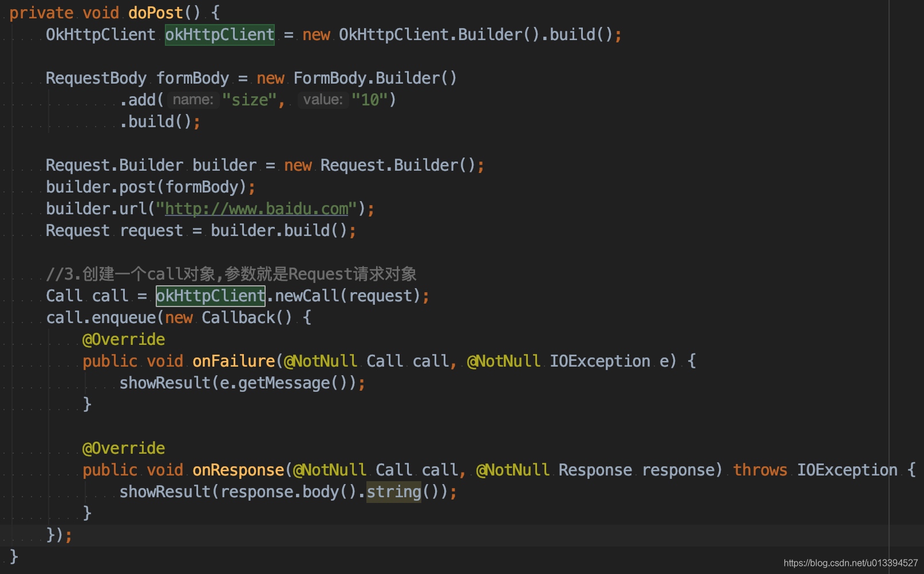Click the highlighted okHttpClient variable declaration

pyautogui.click(x=220, y=34)
